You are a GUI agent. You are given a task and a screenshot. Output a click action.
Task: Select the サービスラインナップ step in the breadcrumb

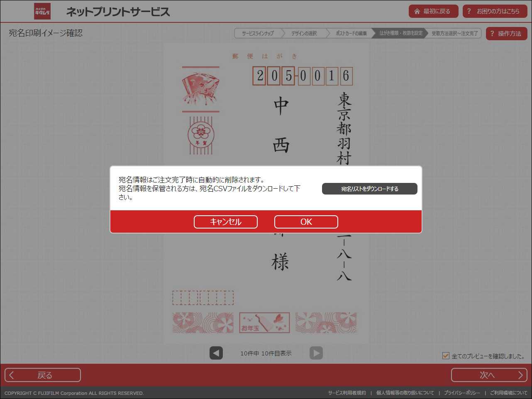click(x=258, y=33)
